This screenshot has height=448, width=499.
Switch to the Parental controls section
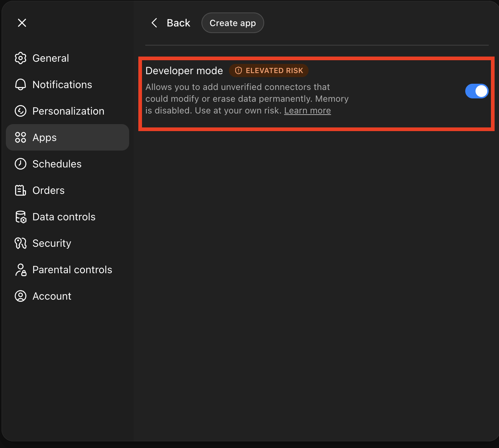tap(68, 270)
